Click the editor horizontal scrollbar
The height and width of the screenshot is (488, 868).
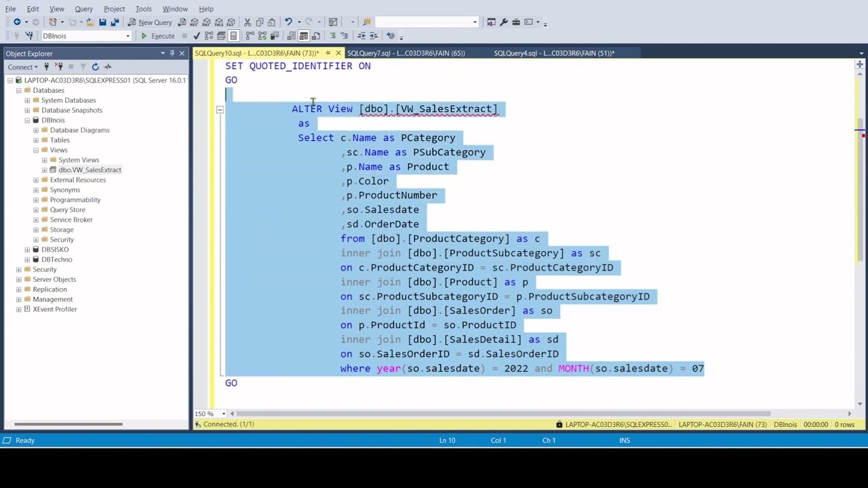503,413
